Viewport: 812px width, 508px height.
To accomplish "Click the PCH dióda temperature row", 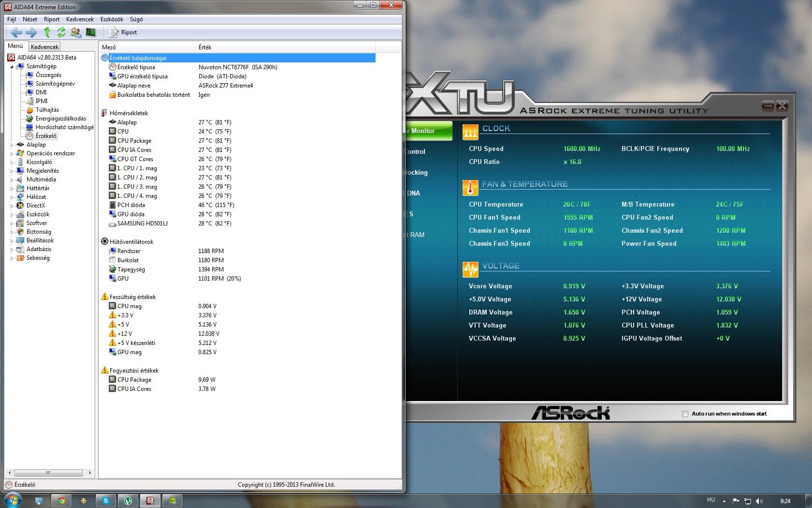I will click(x=238, y=205).
